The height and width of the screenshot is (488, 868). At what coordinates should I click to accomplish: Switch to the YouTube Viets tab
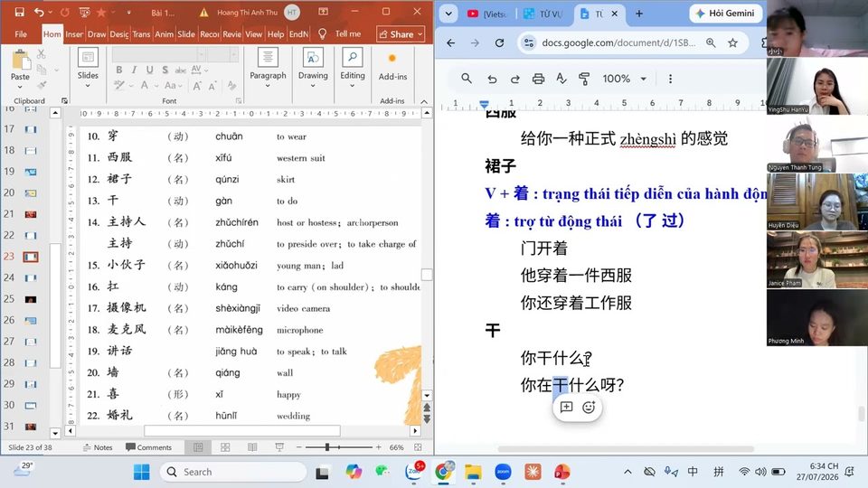[487, 14]
